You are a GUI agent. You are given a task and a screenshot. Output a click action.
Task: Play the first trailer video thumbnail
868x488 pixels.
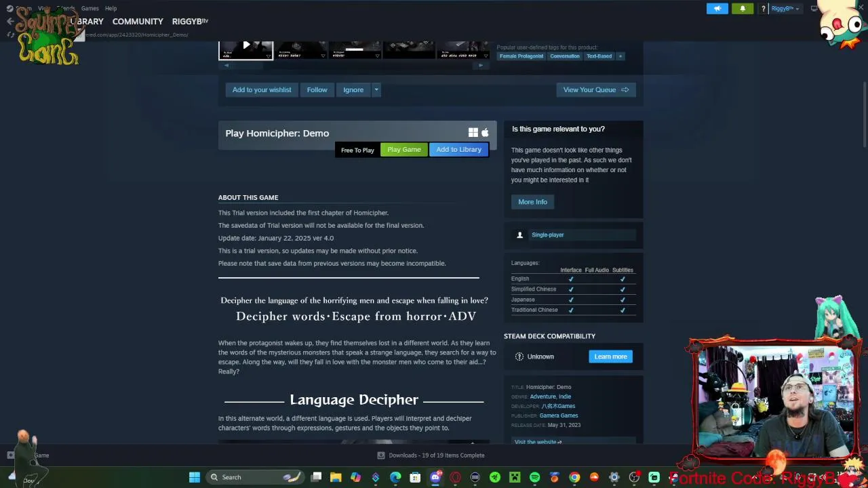pyautogui.click(x=245, y=49)
